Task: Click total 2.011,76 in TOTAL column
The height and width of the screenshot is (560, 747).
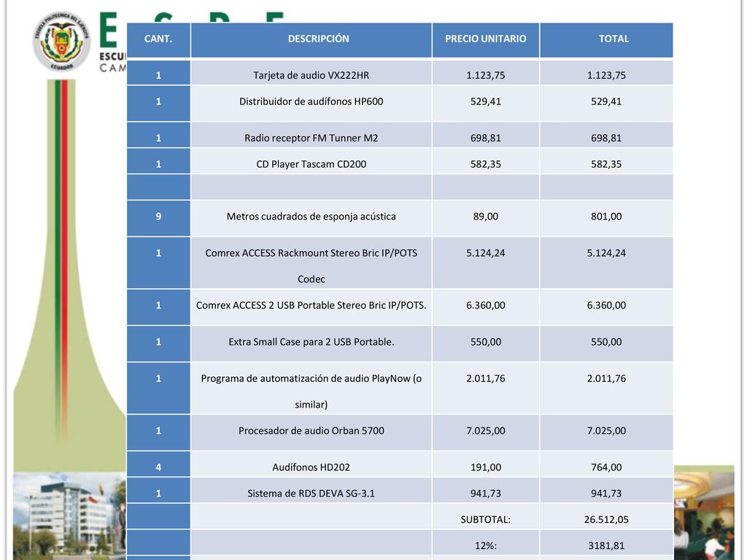Action: point(606,378)
